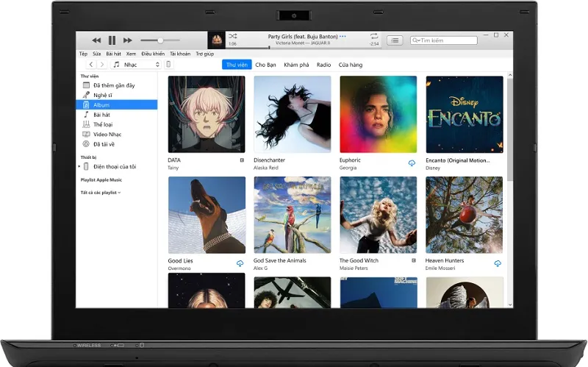Click artist name Tainy
The width and height of the screenshot is (588, 367).
173,168
